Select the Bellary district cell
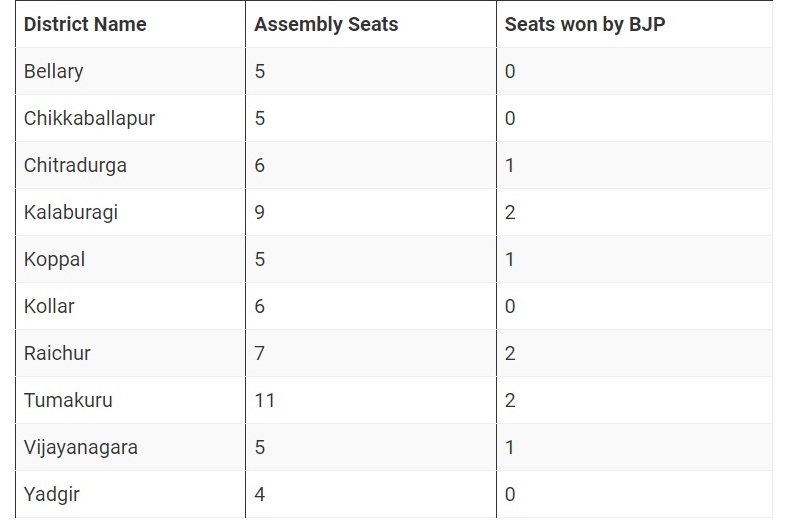This screenshot has height=525, width=787. click(x=54, y=72)
